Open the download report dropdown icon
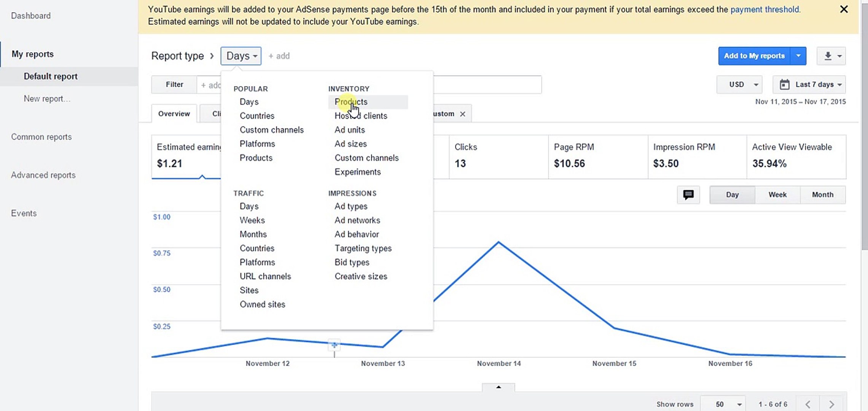Viewport: 868px width, 411px height. point(831,56)
